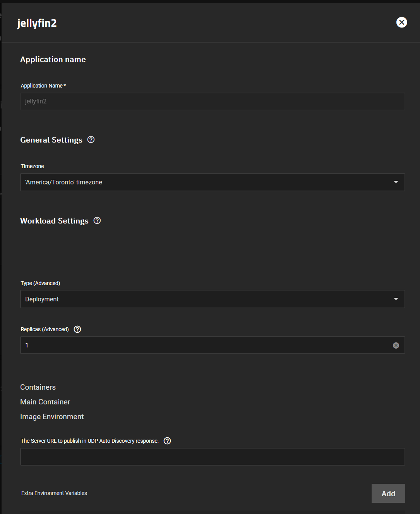Click the Server URL text field
The width and height of the screenshot is (420, 514).
pos(212,456)
